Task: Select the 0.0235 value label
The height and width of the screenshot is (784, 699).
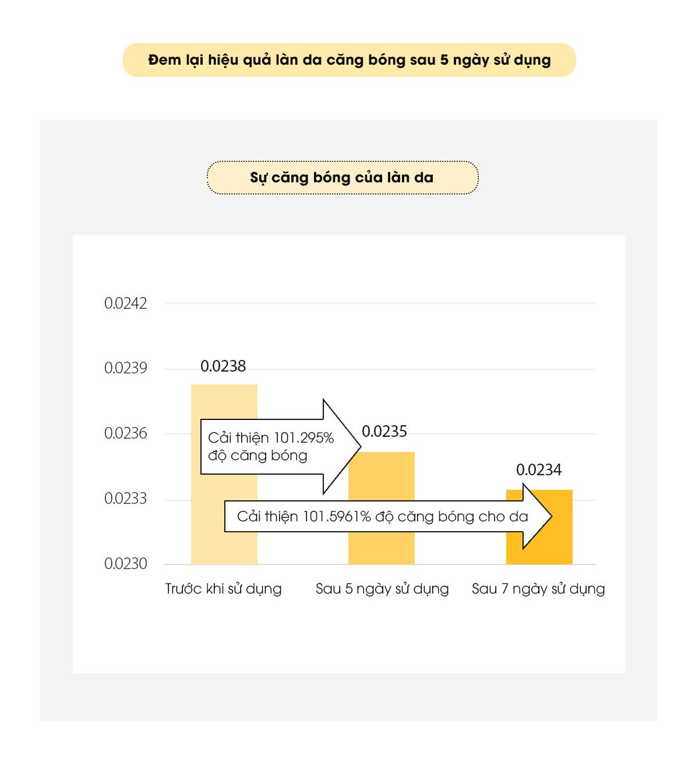Action: pyautogui.click(x=384, y=432)
